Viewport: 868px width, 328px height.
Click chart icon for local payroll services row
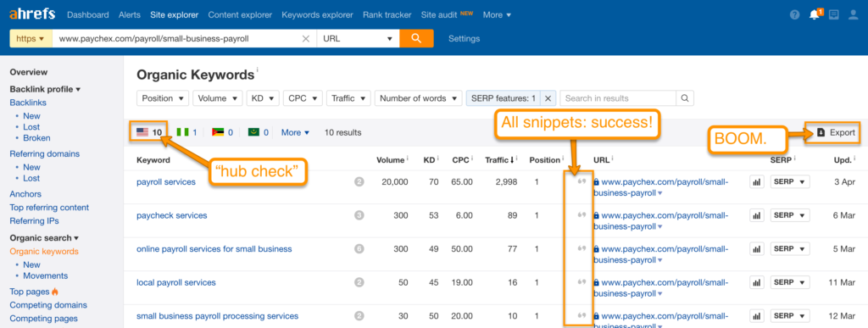(757, 282)
